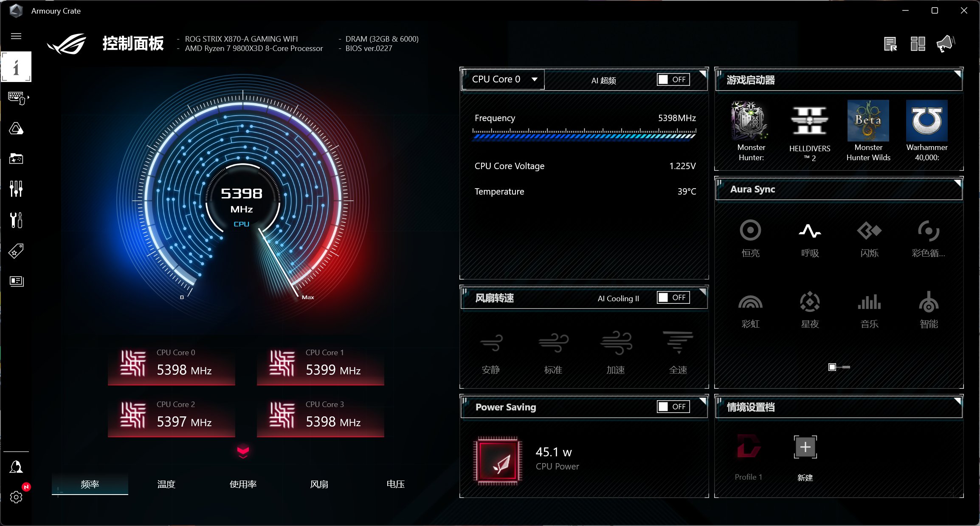The height and width of the screenshot is (526, 980).
Task: Launch HELLDIVERS 2 from game launcher
Action: 810,131
